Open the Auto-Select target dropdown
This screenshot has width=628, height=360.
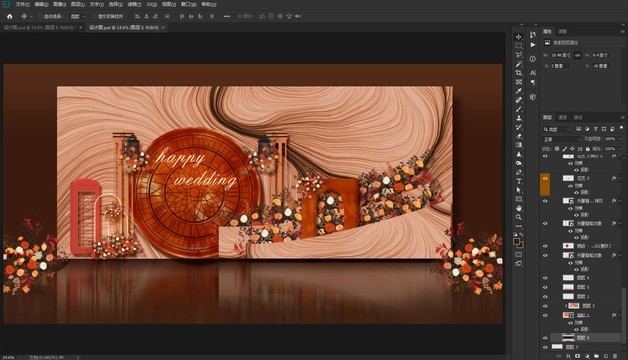pos(77,16)
